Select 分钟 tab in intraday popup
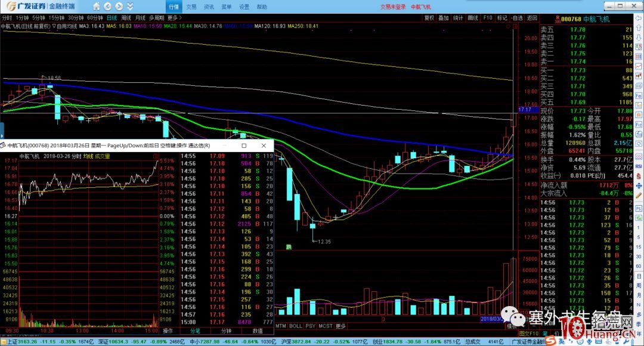Image resolution: width=644 pixels, height=346 pixels. [x=227, y=331]
